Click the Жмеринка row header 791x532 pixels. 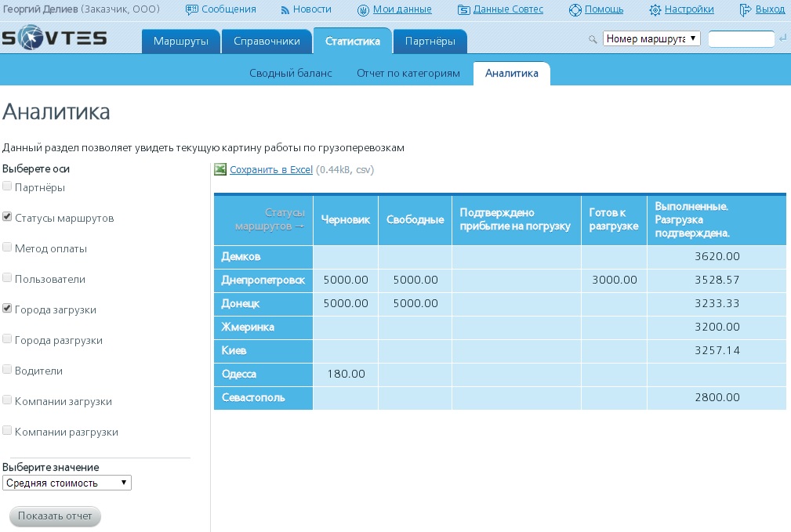point(263,328)
